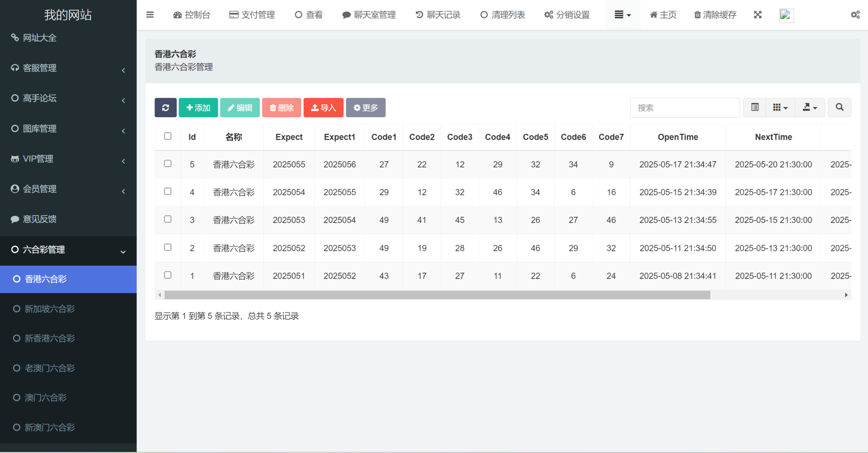This screenshot has width=868, height=453.
Task: Click the 添加 add button
Action: point(198,107)
